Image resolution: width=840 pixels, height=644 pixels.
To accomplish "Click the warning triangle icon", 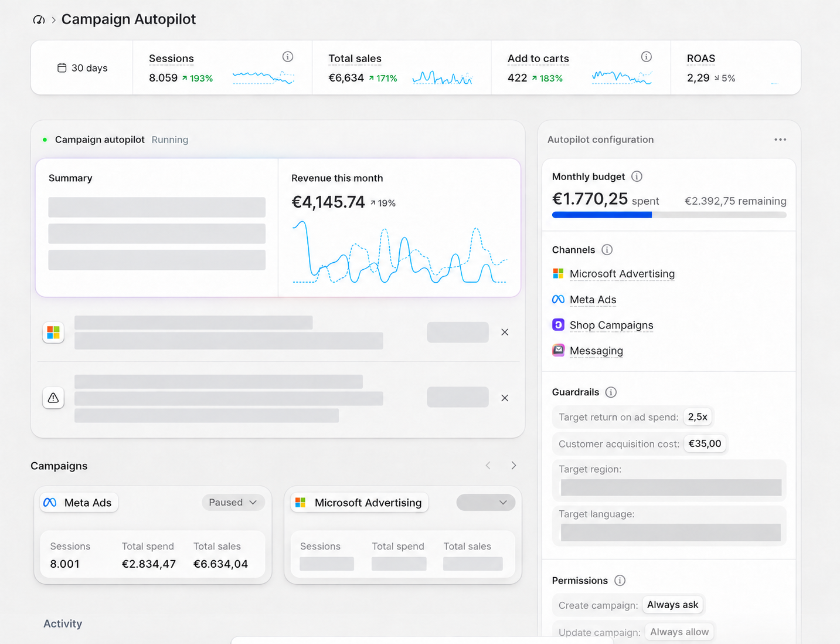I will [x=53, y=398].
